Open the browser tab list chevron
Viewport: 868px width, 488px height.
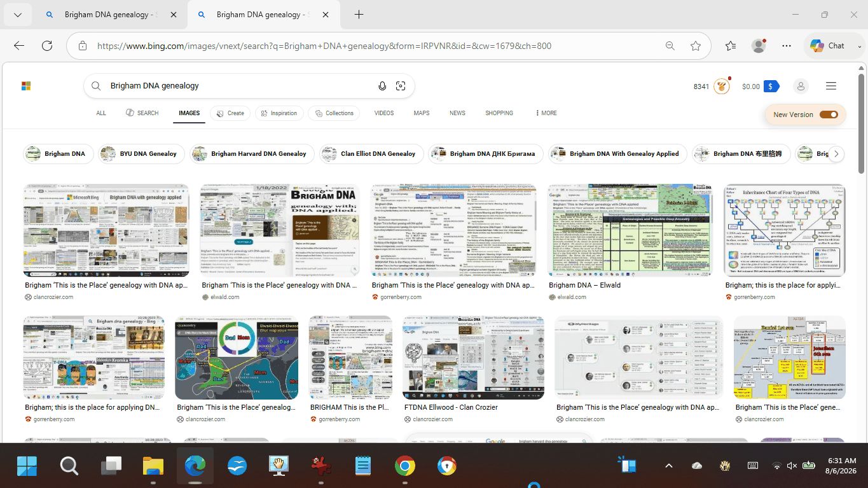coord(18,15)
